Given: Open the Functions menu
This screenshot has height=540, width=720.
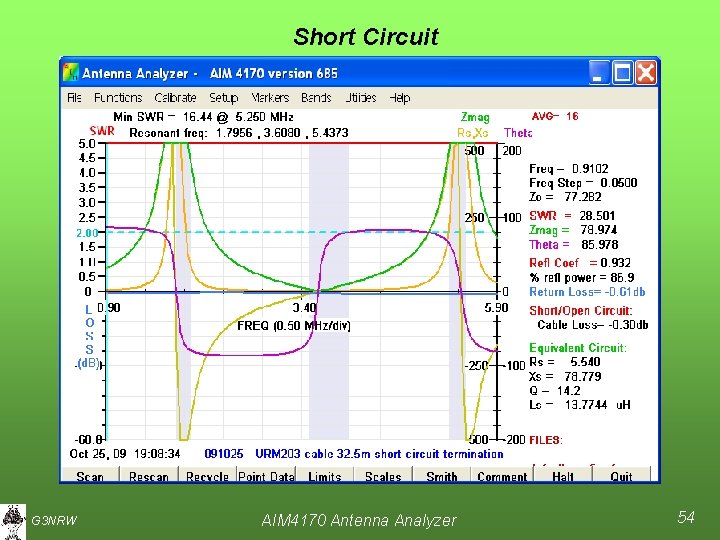Looking at the screenshot, I should pos(118,98).
